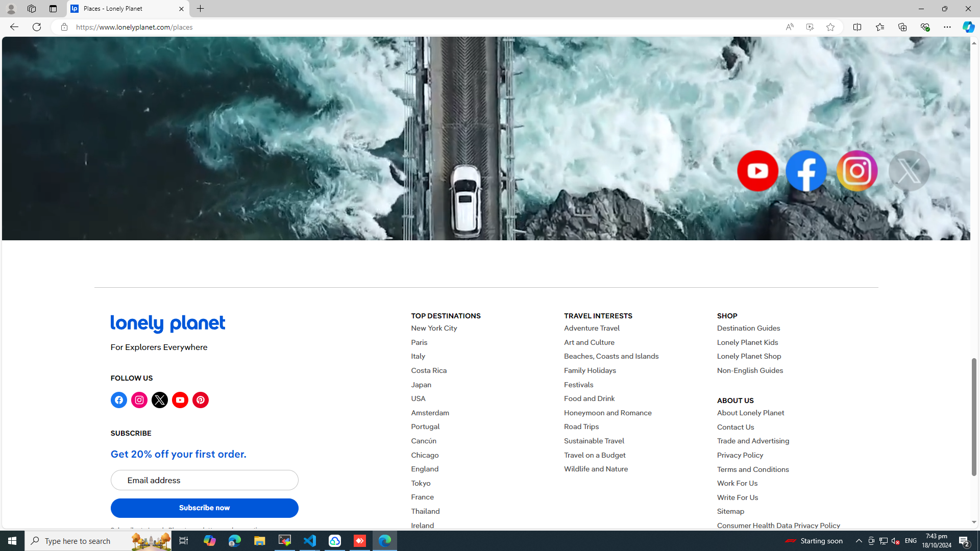Open Destination Guides shop link

(x=749, y=328)
